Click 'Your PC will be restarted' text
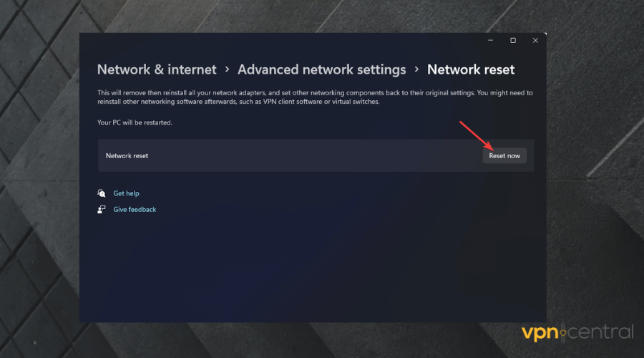This screenshot has width=644, height=358. [135, 122]
